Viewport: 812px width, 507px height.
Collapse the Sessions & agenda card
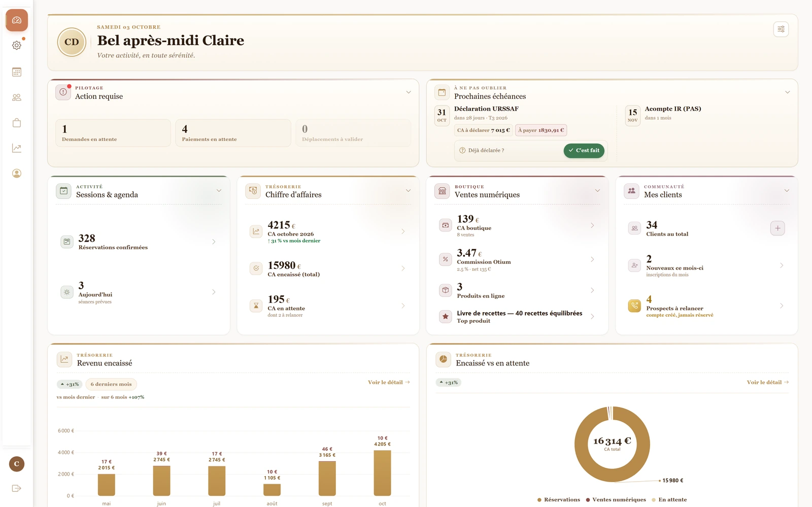(x=219, y=191)
